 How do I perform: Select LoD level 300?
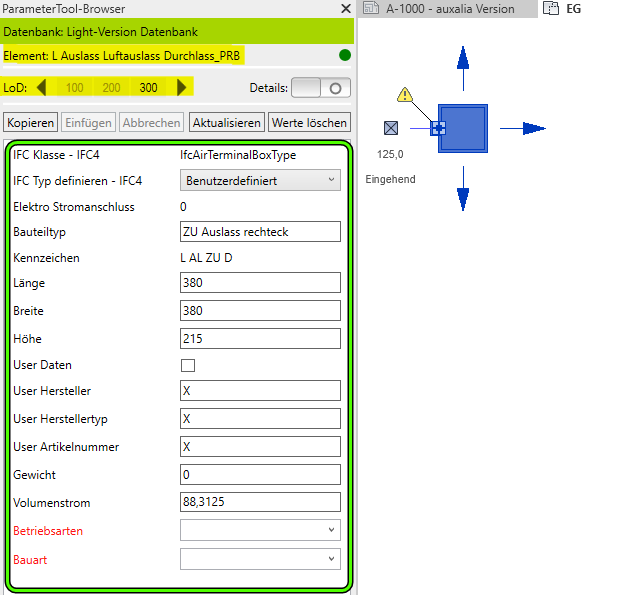[148, 88]
